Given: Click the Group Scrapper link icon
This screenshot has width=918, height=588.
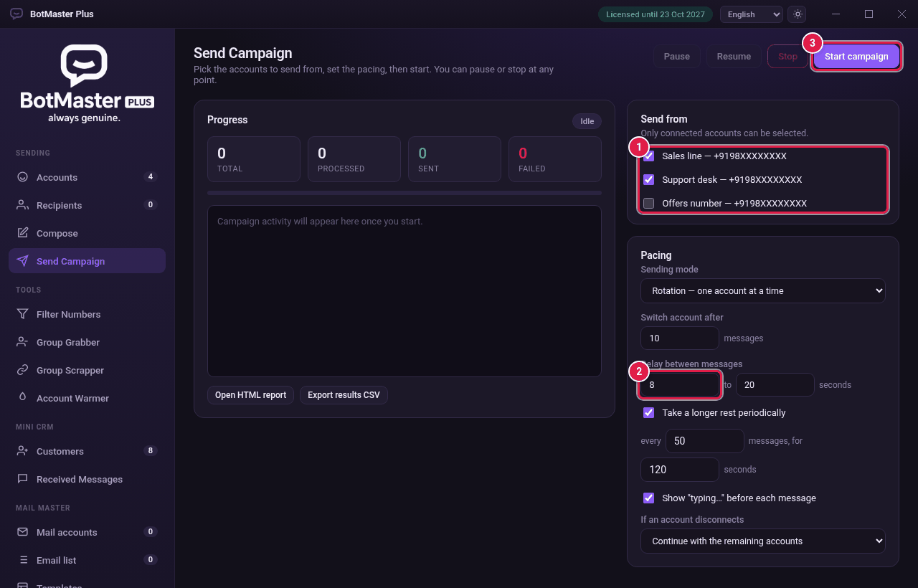Looking at the screenshot, I should coord(23,370).
